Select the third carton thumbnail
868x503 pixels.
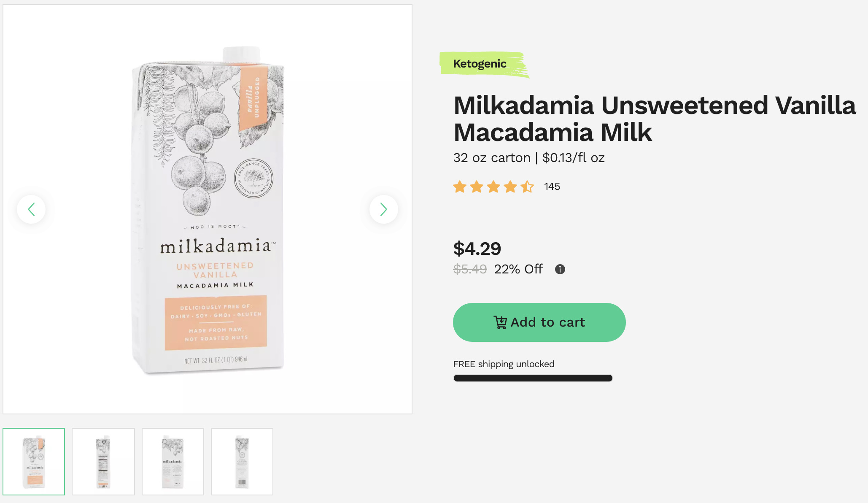(173, 461)
